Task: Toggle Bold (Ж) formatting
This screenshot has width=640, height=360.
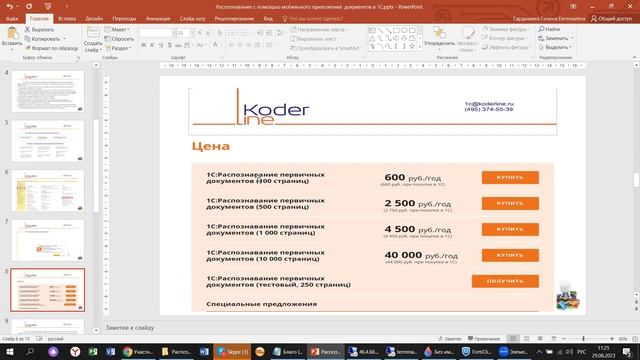Action: click(144, 45)
